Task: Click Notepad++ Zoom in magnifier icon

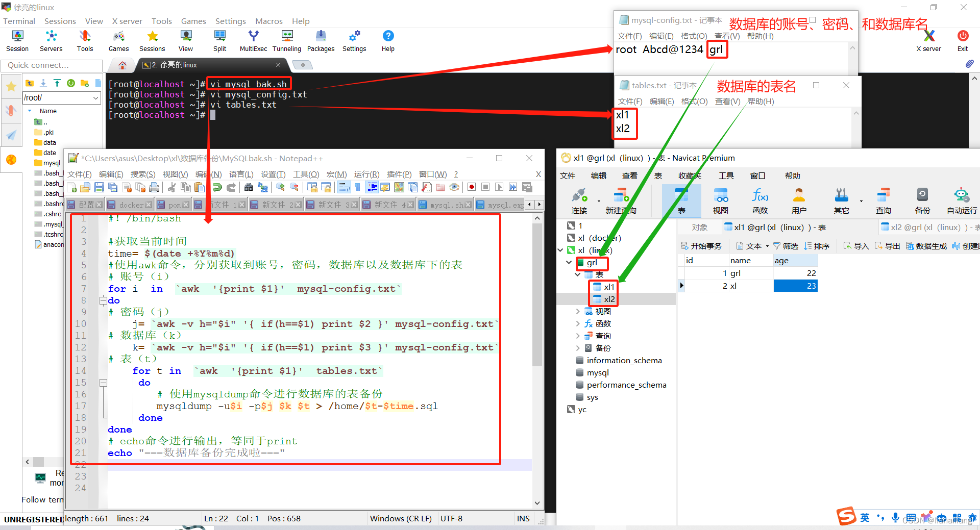Action: 280,187
